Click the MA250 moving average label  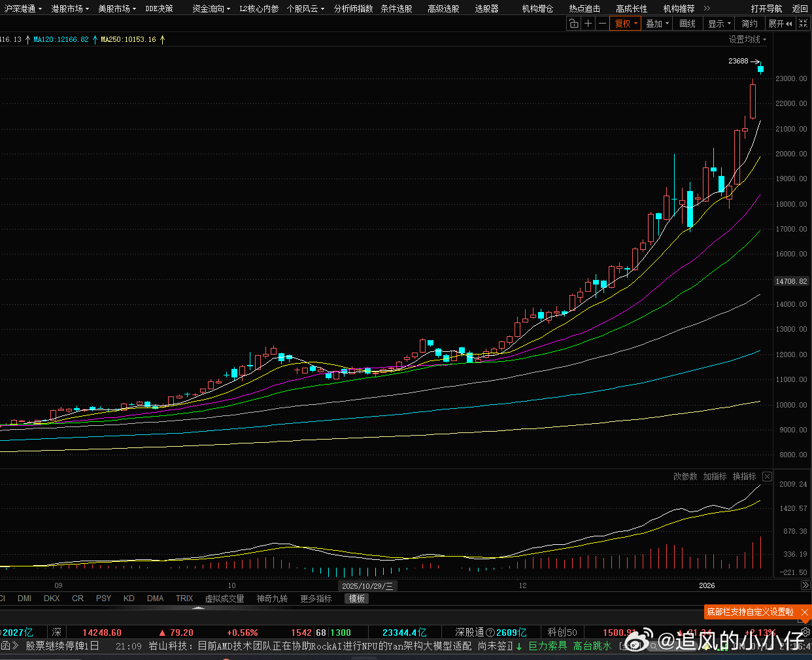pyautogui.click(x=128, y=39)
